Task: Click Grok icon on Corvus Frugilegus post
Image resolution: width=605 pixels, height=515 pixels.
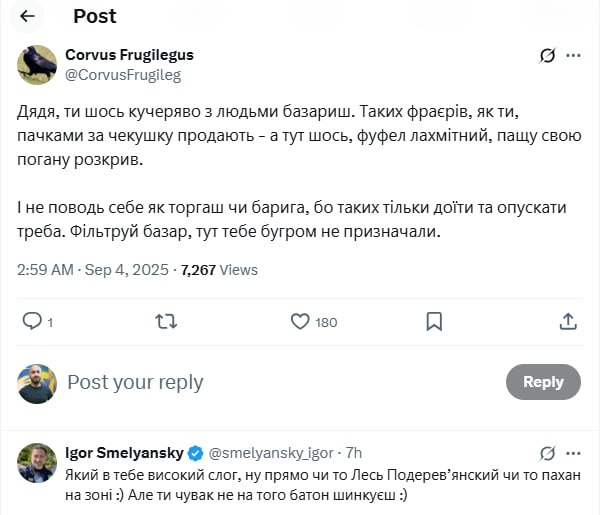Action: (x=547, y=56)
